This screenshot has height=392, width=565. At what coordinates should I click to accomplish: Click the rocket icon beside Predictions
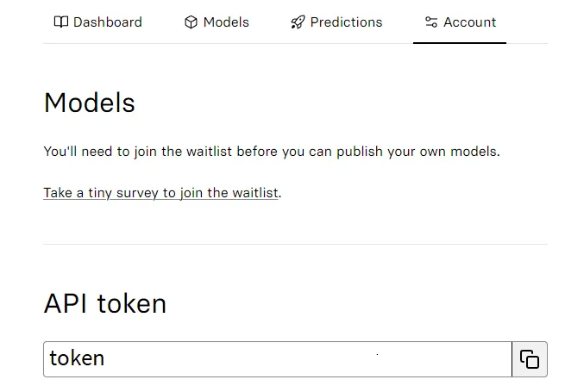click(298, 22)
